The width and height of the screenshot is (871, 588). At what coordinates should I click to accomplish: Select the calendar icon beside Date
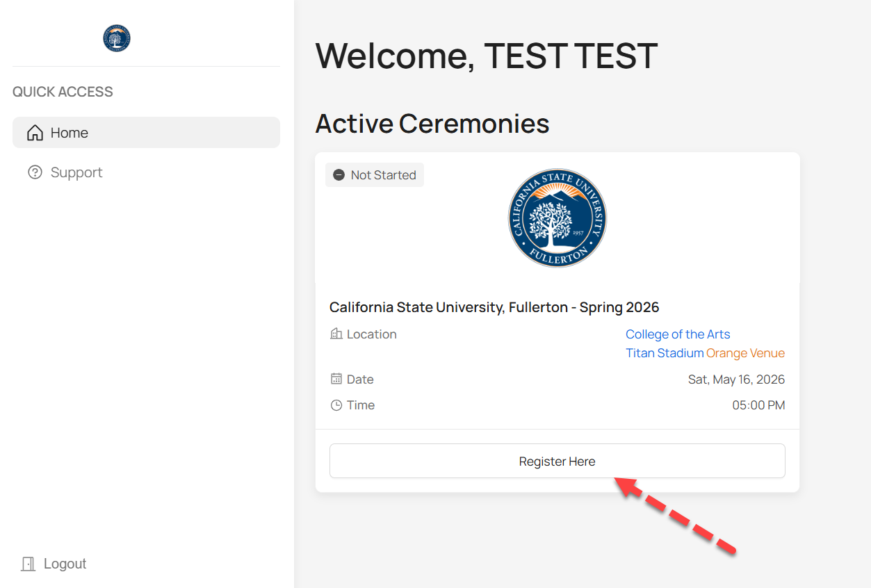click(x=336, y=379)
